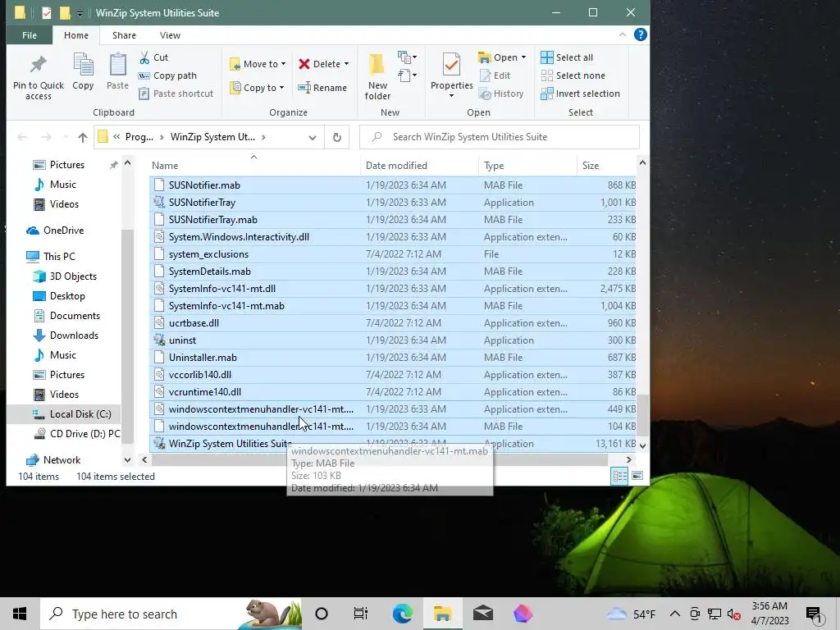Select uninst application file
This screenshot has height=630, width=840.
tap(393, 340)
